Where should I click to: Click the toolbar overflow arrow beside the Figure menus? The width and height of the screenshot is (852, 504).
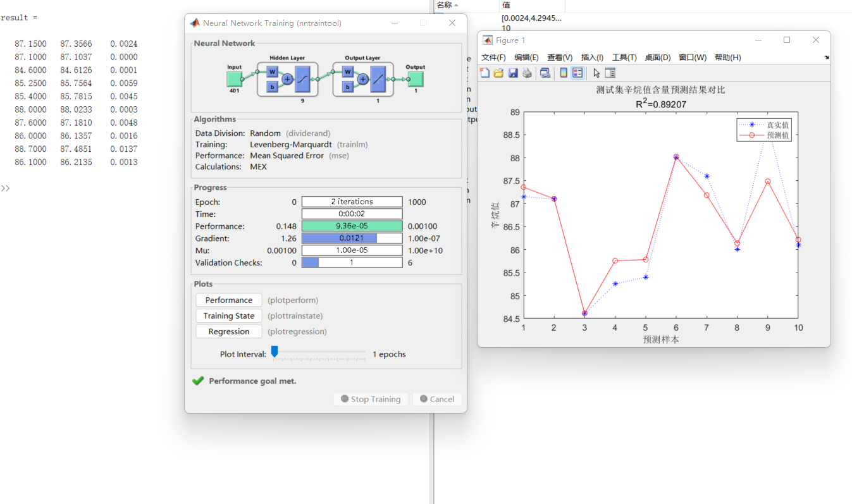[x=827, y=58]
